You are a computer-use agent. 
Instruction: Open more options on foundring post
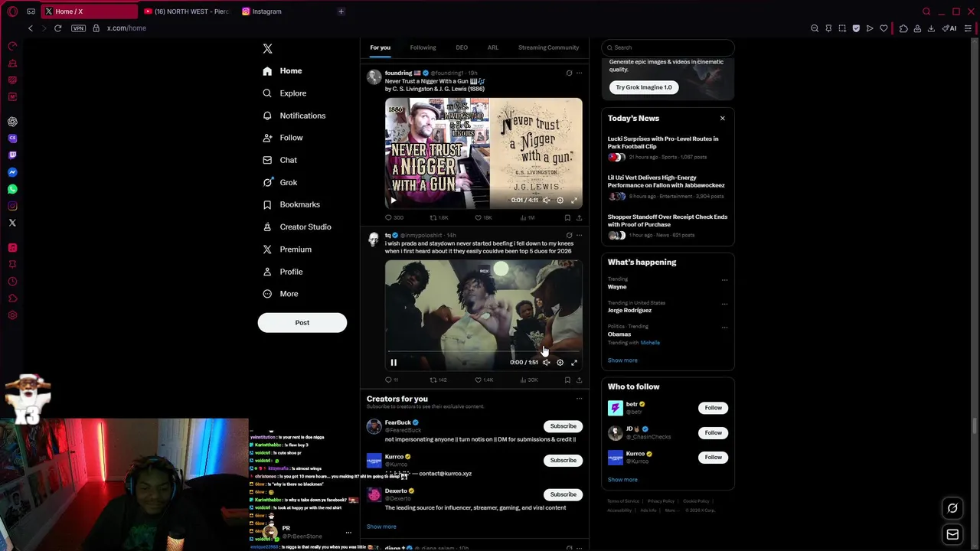click(579, 73)
